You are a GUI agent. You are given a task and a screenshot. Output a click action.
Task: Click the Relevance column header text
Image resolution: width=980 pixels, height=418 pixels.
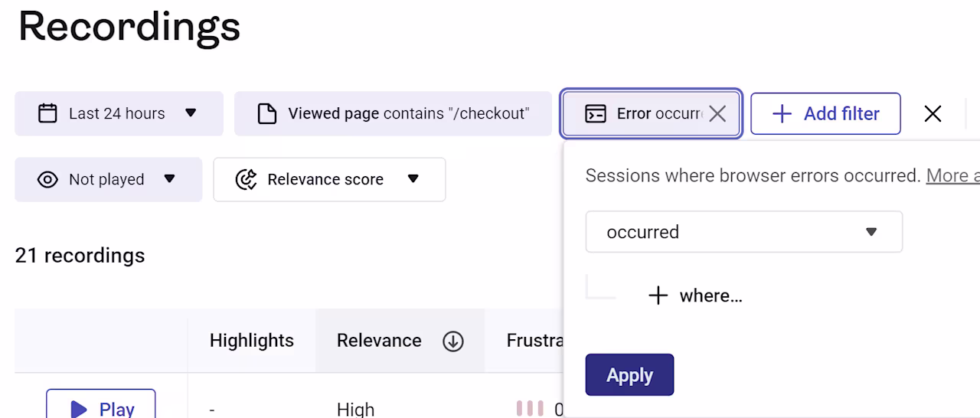[379, 341]
